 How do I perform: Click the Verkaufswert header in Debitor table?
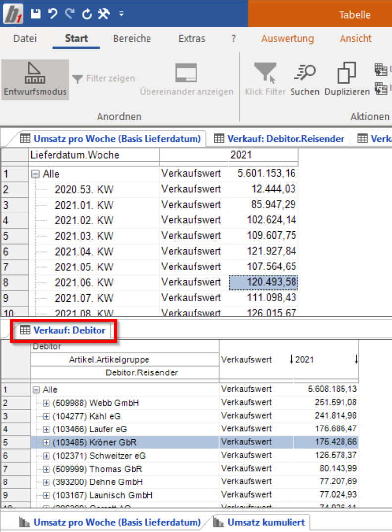[x=246, y=359]
